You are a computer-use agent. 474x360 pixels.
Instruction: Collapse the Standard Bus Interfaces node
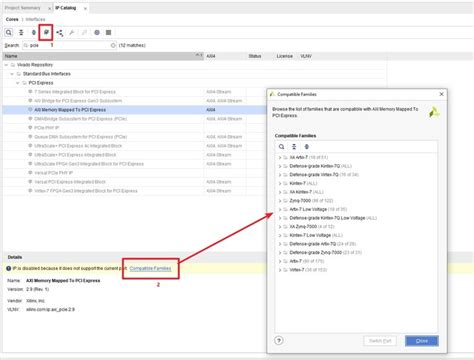(12, 74)
